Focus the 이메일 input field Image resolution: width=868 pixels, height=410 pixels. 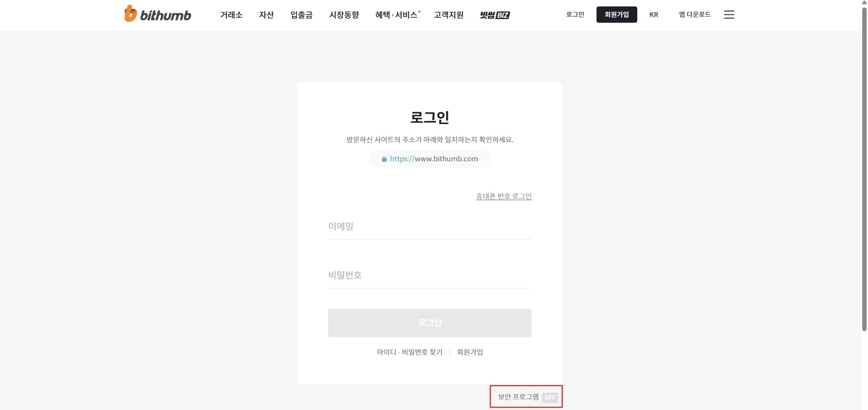(429, 226)
